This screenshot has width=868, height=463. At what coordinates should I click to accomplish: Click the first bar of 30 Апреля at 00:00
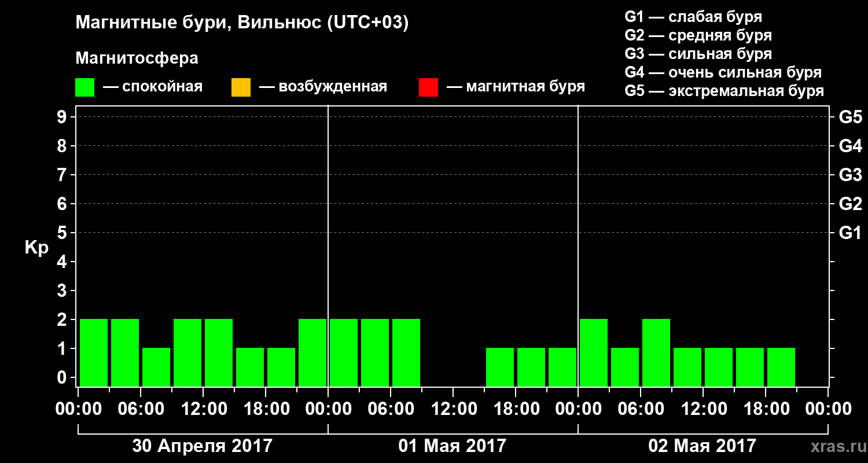94,352
